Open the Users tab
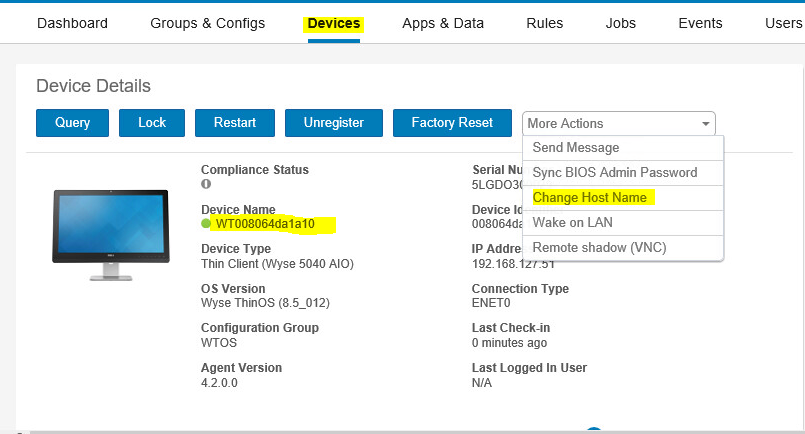Screen dimensions: 805x434 [783, 23]
